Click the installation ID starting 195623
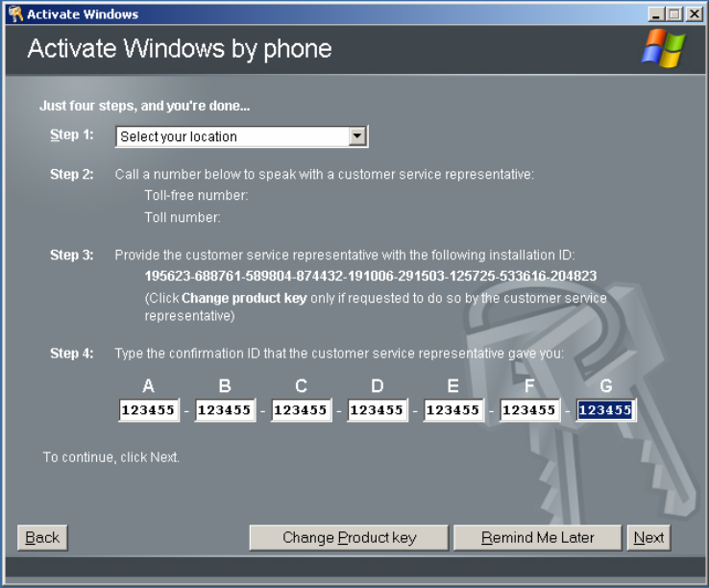 coord(371,276)
